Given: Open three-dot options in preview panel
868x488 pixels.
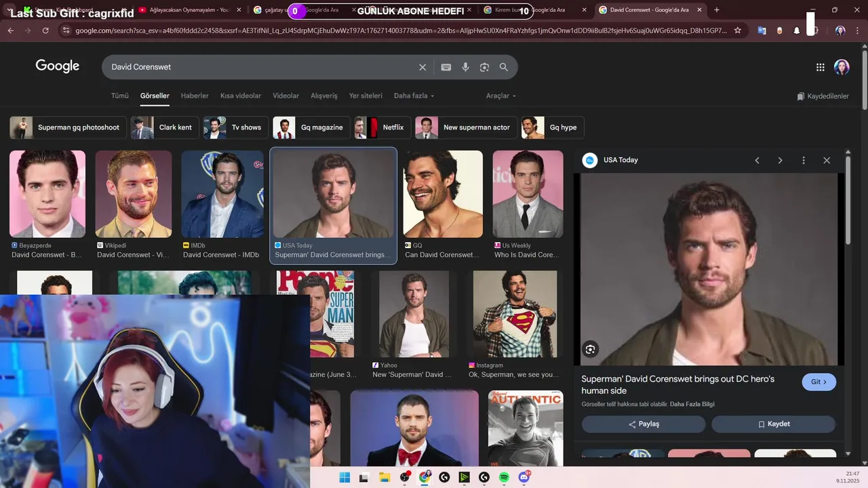Looking at the screenshot, I should coord(804,161).
